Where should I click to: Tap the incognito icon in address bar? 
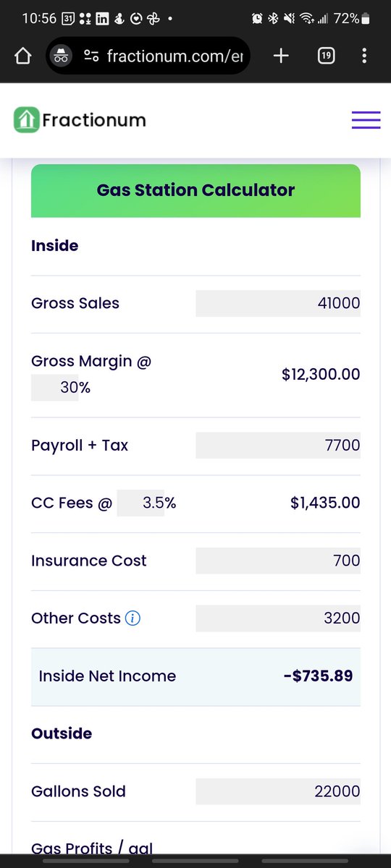click(x=62, y=56)
